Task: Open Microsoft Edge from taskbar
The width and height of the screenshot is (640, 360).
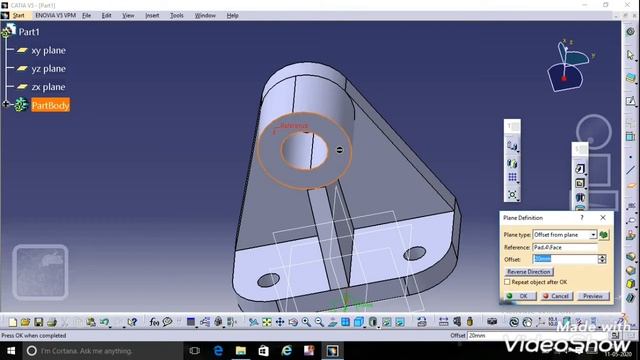Action: point(218,351)
